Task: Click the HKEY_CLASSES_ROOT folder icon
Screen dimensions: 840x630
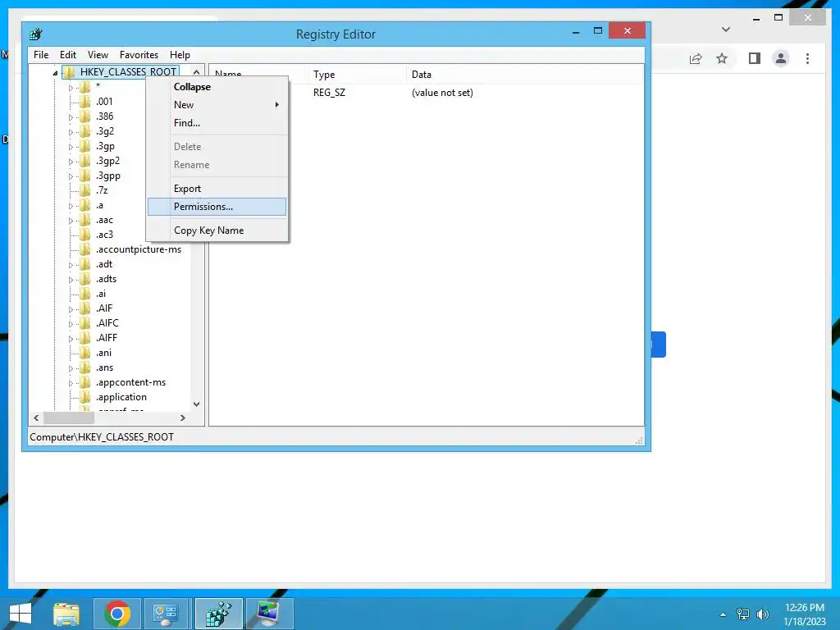Action: coord(69,72)
